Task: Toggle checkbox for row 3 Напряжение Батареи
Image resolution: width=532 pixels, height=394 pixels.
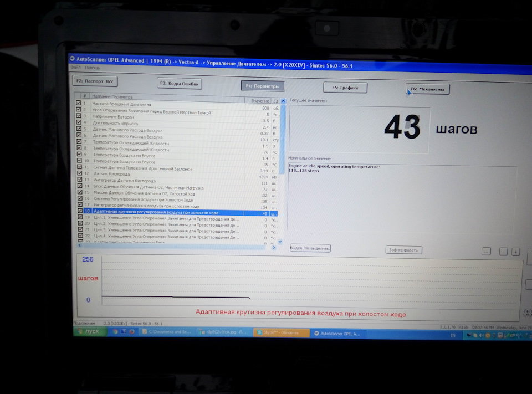Action: click(79, 115)
